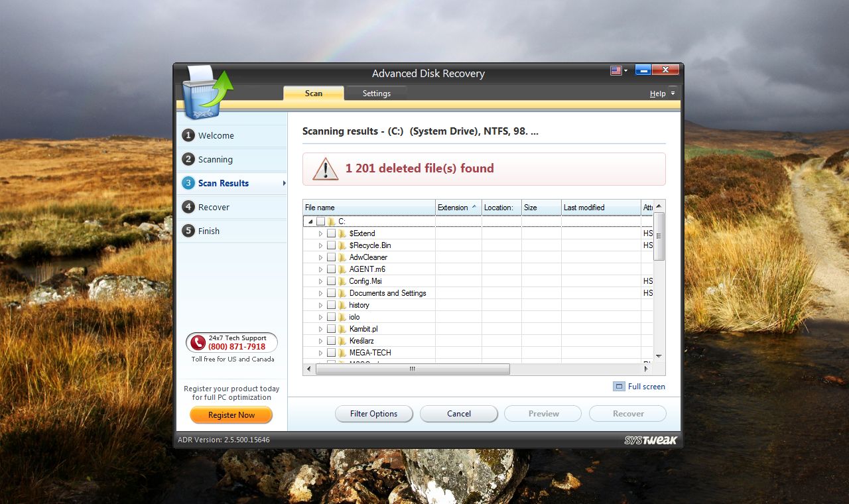849x504 pixels.
Task: Open the Help dropdown menu
Action: (x=662, y=94)
